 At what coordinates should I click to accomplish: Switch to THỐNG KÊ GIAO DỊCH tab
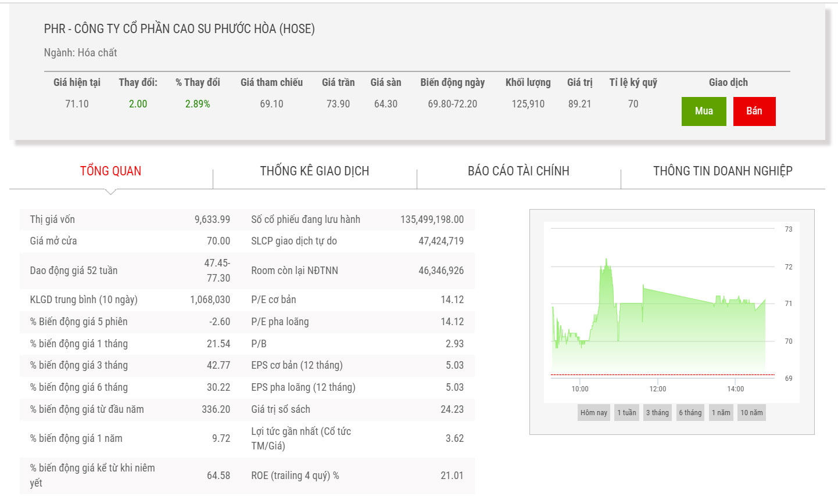(x=314, y=171)
